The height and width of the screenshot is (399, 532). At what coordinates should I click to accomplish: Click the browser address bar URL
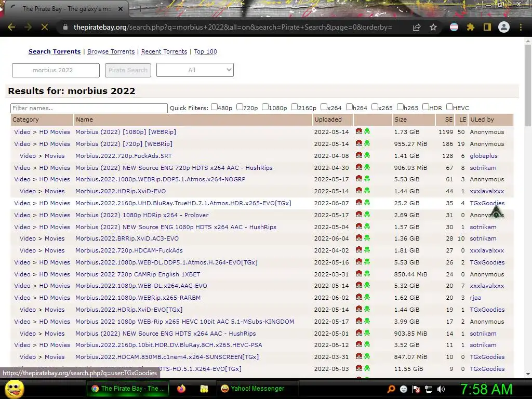(x=233, y=27)
